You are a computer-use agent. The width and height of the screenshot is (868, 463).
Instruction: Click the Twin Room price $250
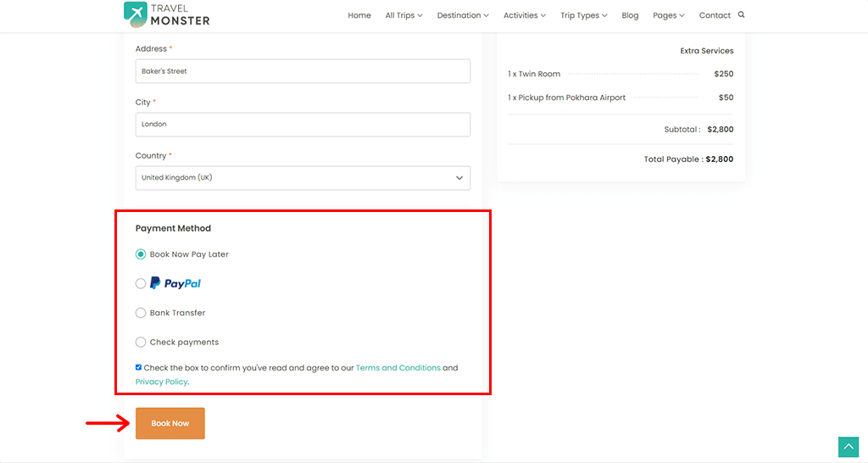coord(724,74)
